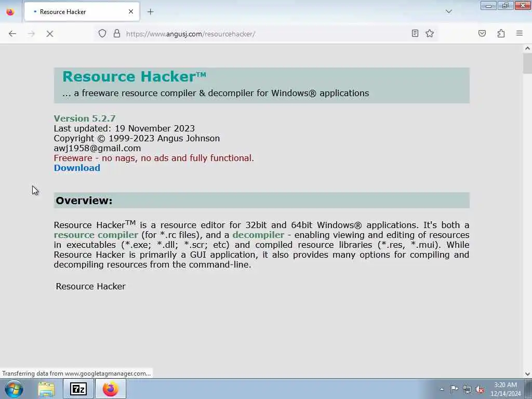
Task: Save page to Pocket
Action: (x=482, y=33)
